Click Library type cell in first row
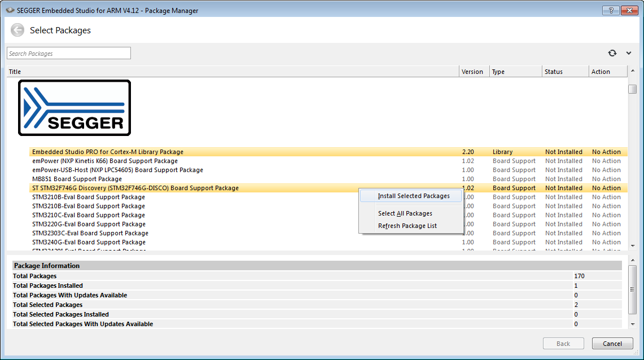644x360 pixels. pyautogui.click(x=502, y=152)
